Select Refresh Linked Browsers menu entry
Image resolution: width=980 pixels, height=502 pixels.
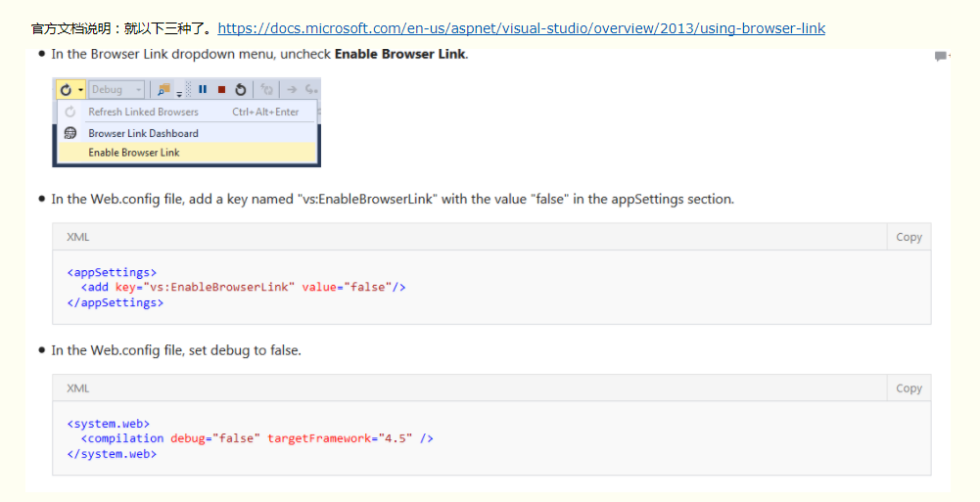click(x=143, y=112)
